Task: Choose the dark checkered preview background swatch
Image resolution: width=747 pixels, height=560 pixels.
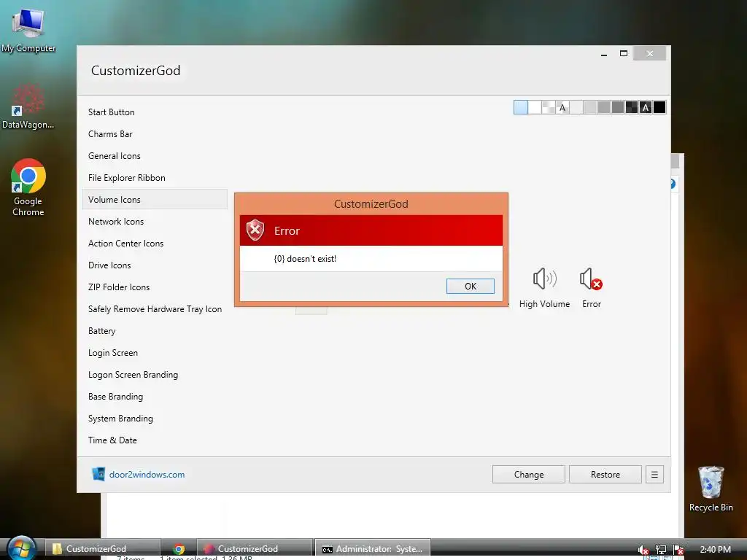Action: [x=632, y=107]
